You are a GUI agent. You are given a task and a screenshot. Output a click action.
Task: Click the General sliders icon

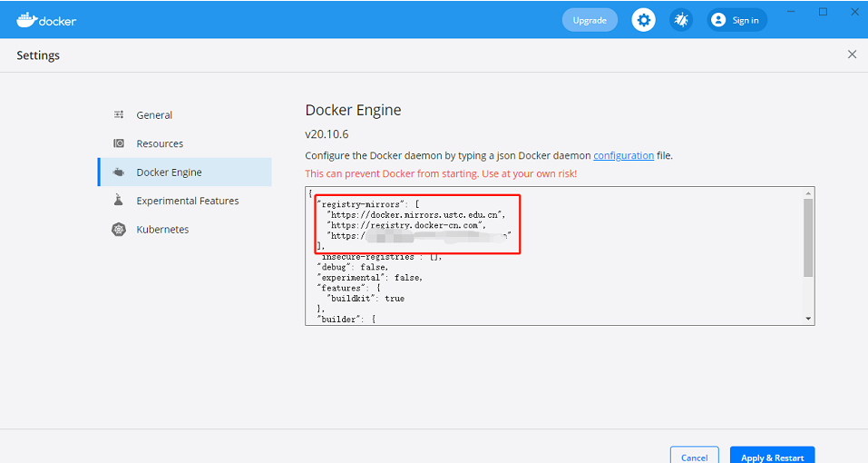pos(119,115)
